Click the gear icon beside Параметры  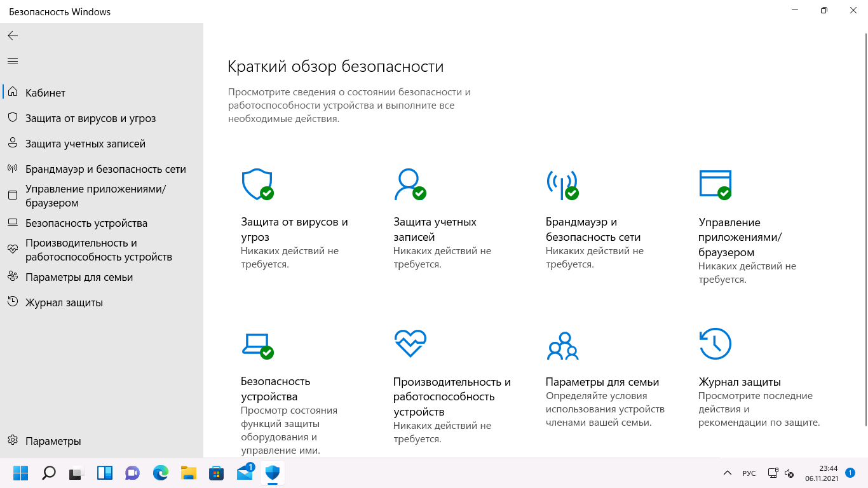coord(12,440)
